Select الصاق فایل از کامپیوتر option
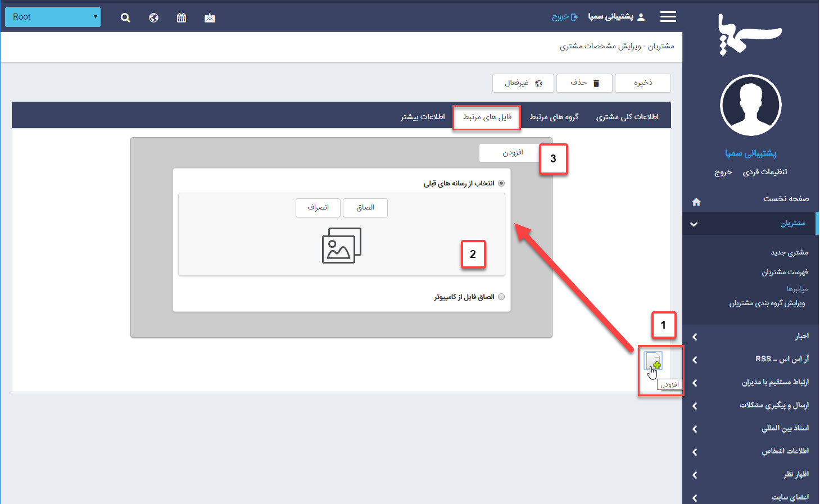The width and height of the screenshot is (820, 504). 501,296
